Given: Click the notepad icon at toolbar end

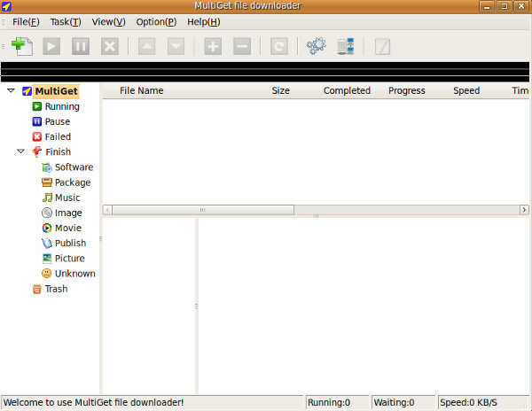Looking at the screenshot, I should pos(383,46).
